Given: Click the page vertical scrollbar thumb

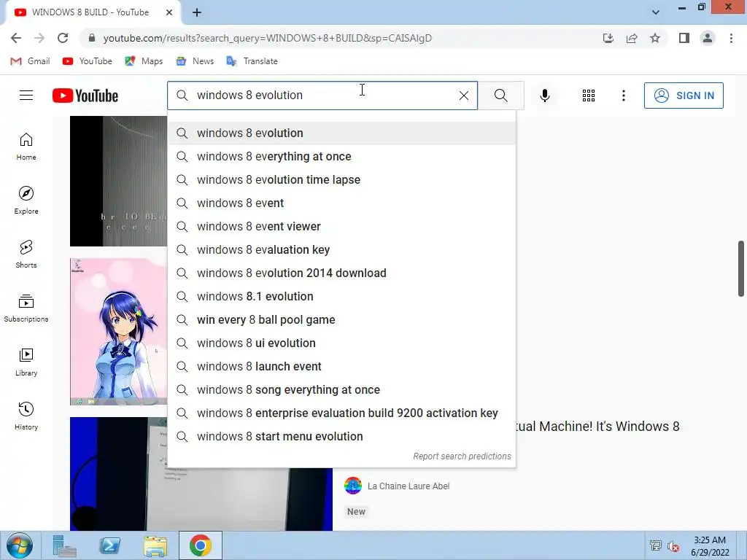Looking at the screenshot, I should click(x=741, y=268).
